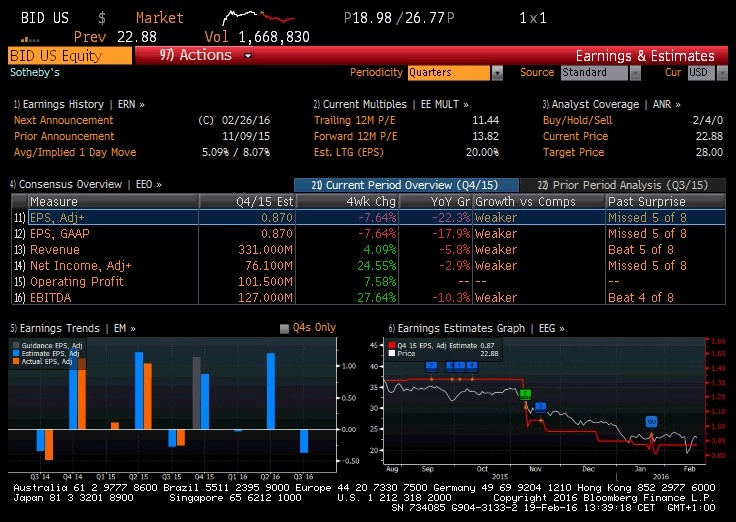Viewport: 736px width, 522px height.
Task: Click the BID US Equity security field
Action: click(70, 56)
